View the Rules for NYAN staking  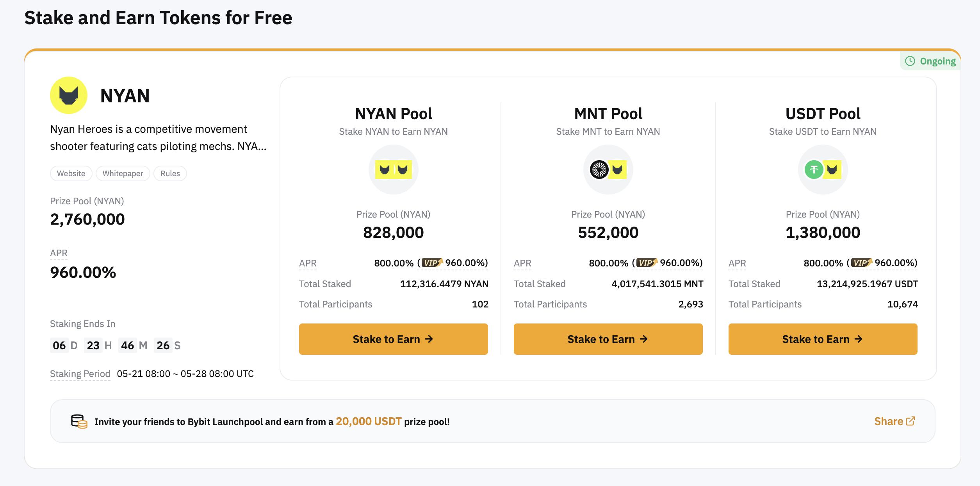point(170,173)
